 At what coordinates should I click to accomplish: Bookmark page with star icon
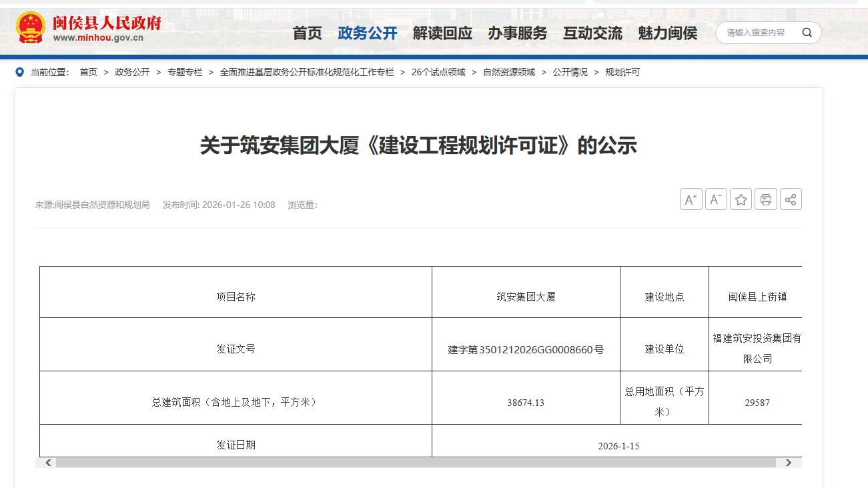point(741,199)
